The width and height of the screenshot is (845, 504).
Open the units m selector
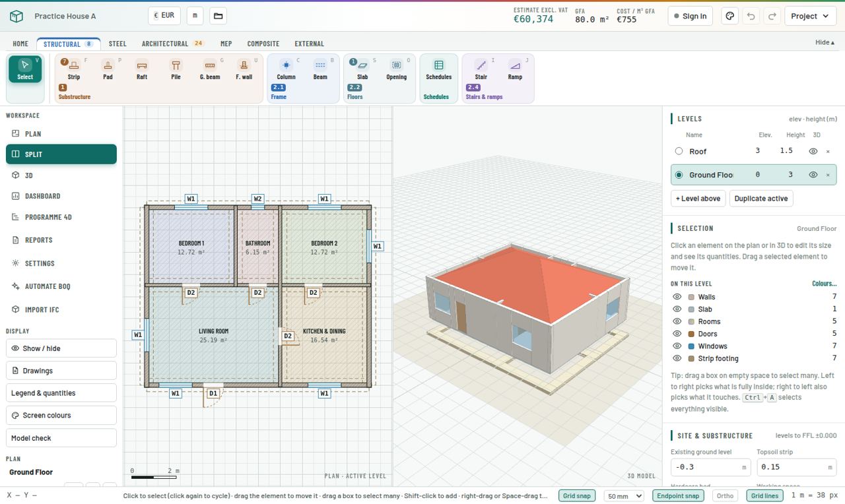point(195,16)
